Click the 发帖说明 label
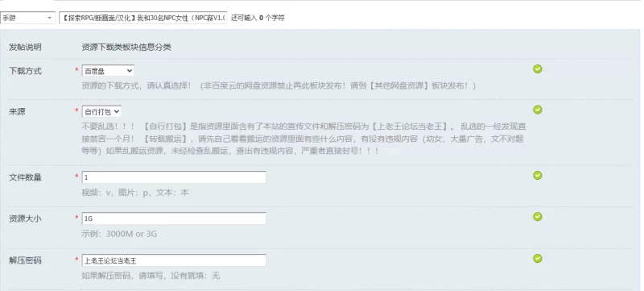Screen dimensions: 644x291 pyautogui.click(x=25, y=48)
